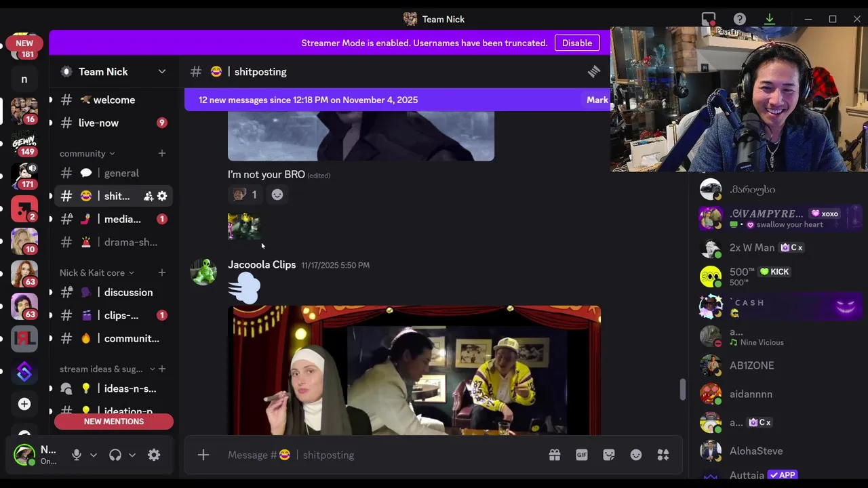Screen dimensions: 868x488
Task: Click the chat scrollbar thumb
Action: [x=682, y=390]
